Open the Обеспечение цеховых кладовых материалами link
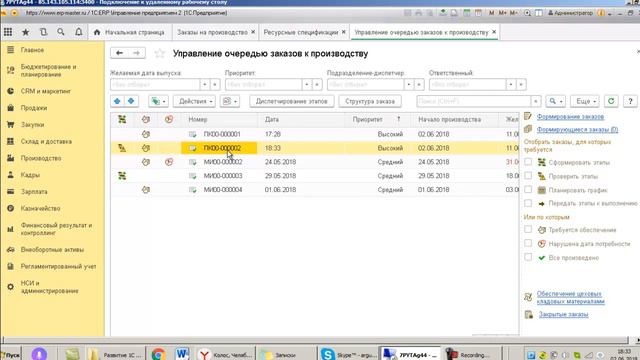 (x=570, y=298)
